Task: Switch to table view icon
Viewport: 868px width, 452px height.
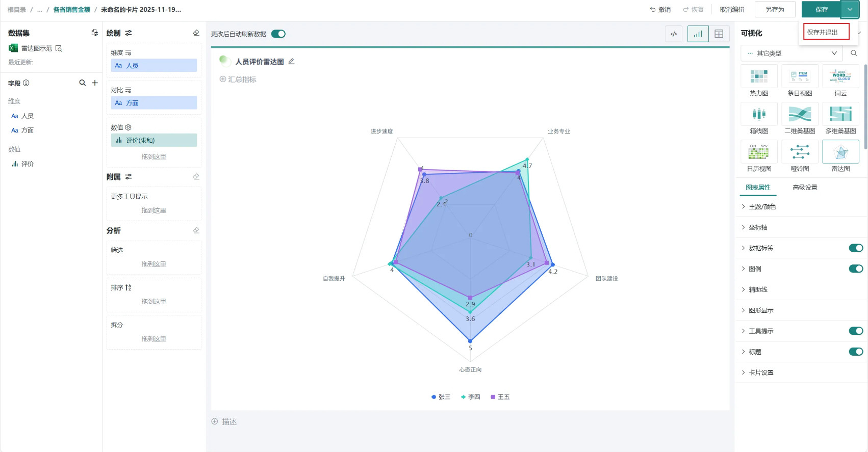Action: pyautogui.click(x=719, y=34)
